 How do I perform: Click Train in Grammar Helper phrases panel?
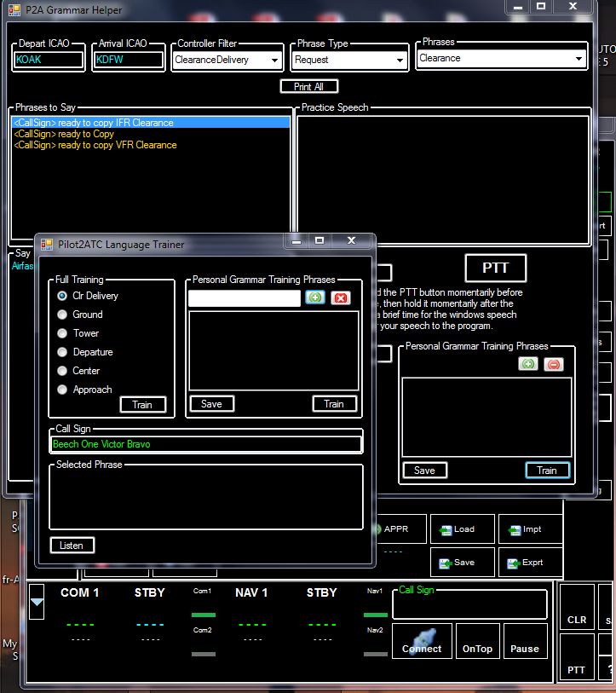(x=547, y=471)
